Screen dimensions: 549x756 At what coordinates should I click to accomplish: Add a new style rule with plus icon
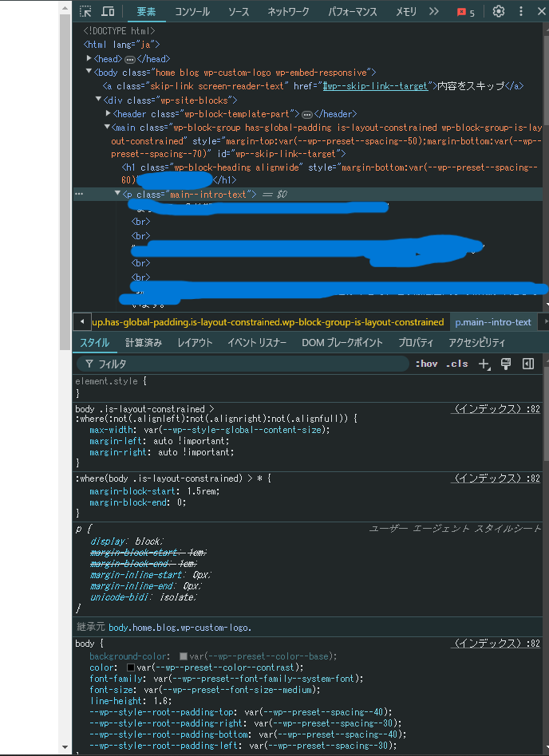tap(484, 364)
